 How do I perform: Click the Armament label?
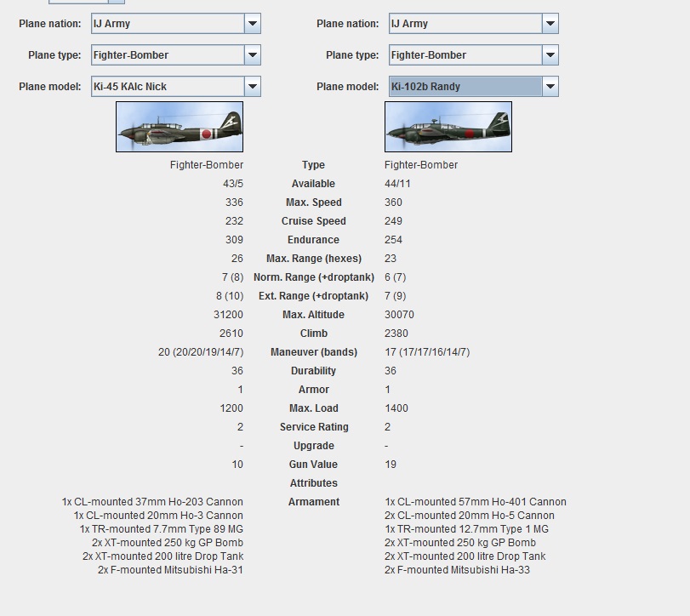[x=314, y=502]
